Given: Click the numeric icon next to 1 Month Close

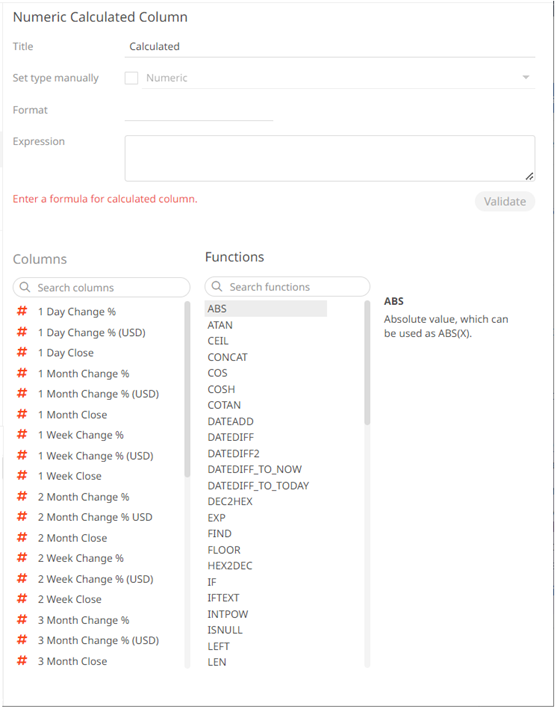Looking at the screenshot, I should click(x=22, y=414).
